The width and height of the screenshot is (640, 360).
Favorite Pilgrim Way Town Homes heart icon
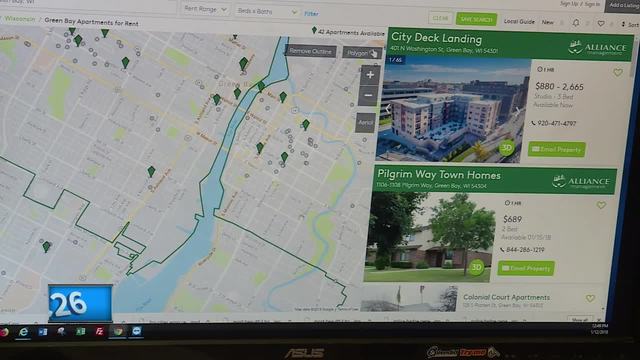pyautogui.click(x=601, y=205)
